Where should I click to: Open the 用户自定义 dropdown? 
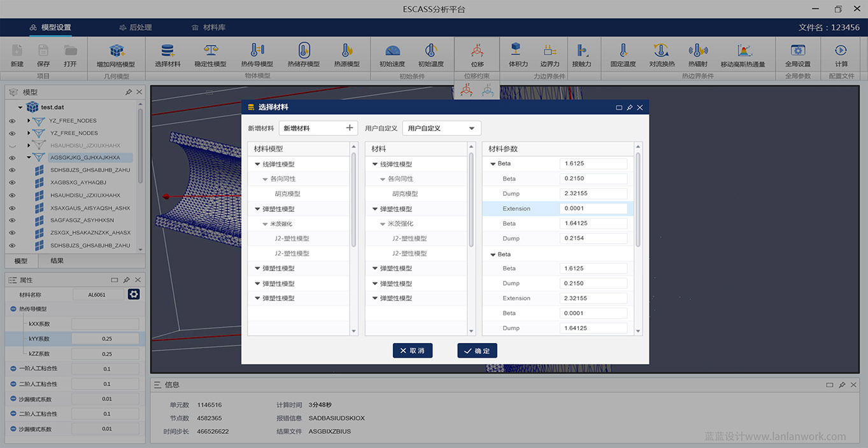coord(441,129)
